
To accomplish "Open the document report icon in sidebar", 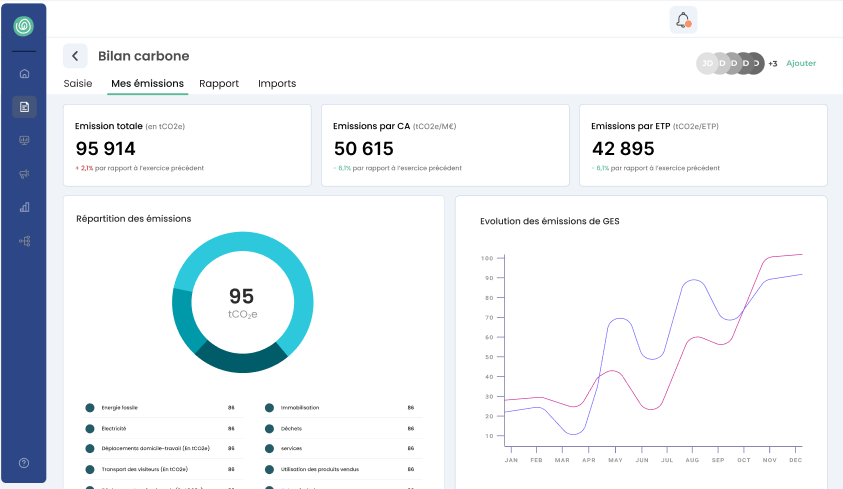I will click(x=24, y=106).
